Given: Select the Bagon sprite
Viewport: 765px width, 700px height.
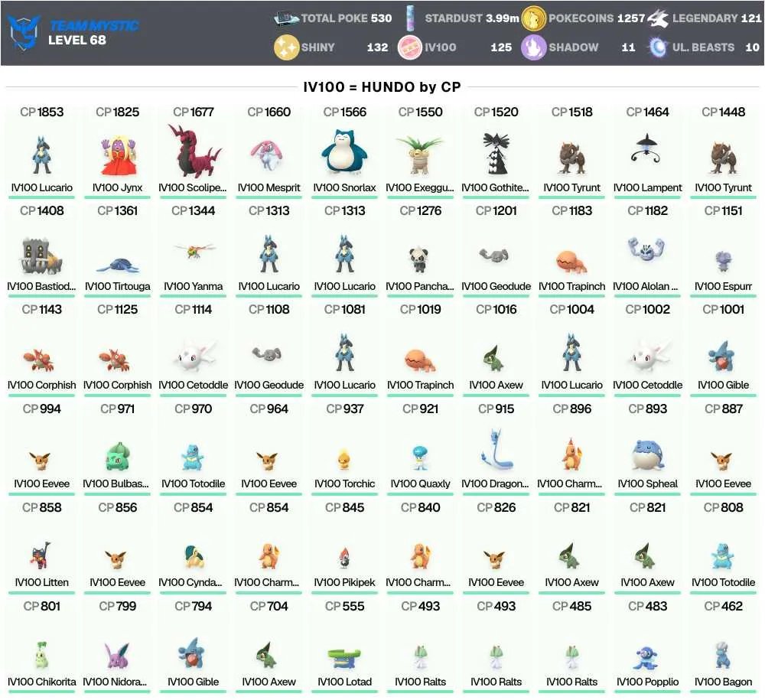Looking at the screenshot, I should (723, 655).
